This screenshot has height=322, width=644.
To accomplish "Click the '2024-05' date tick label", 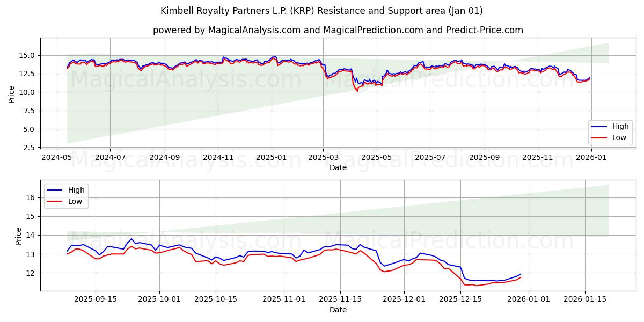I will pos(57,157).
